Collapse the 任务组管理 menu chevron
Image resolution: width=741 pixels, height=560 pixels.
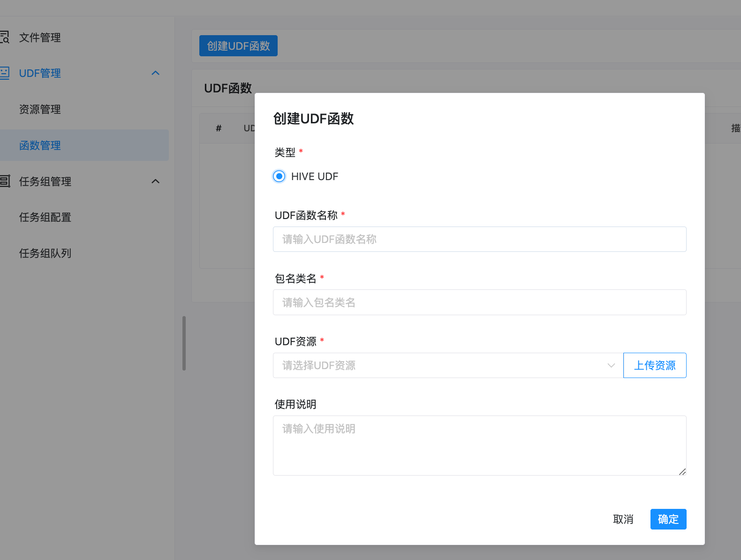[x=156, y=181]
